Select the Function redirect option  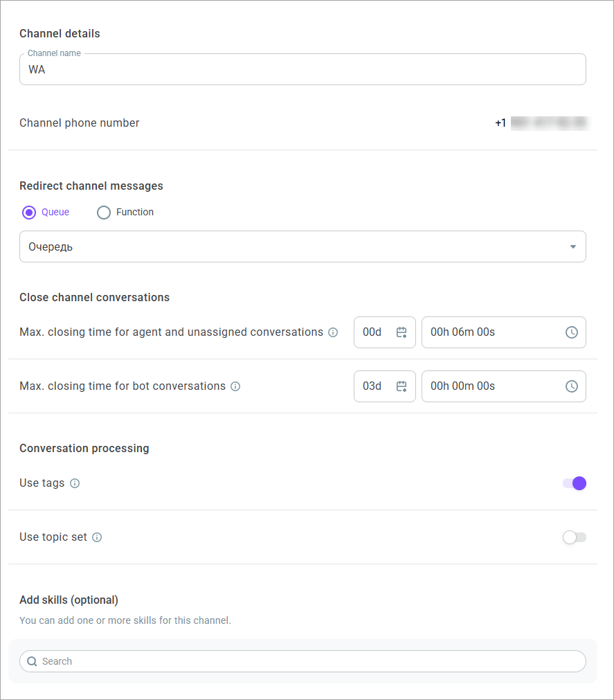(x=104, y=212)
